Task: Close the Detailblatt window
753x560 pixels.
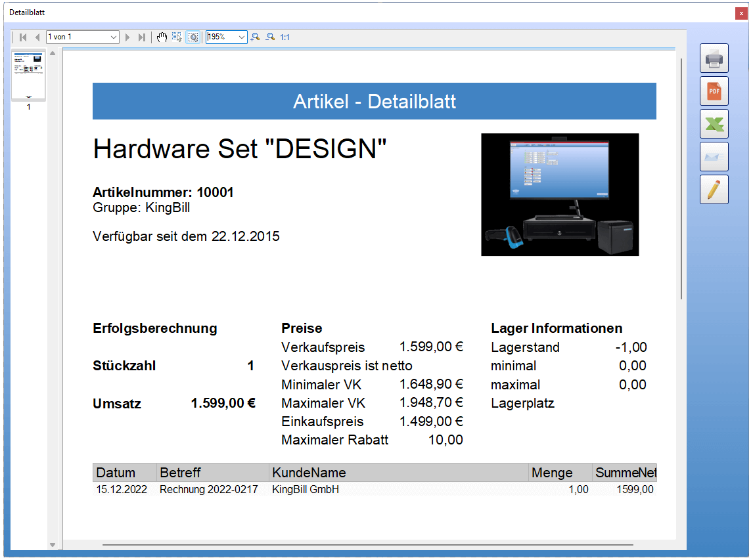Action: tap(741, 13)
